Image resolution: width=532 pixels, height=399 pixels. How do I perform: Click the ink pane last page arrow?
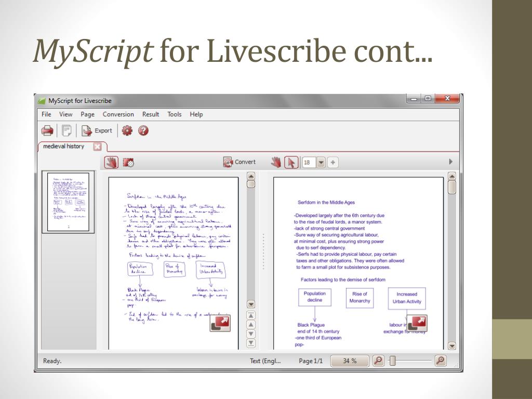coord(251,343)
